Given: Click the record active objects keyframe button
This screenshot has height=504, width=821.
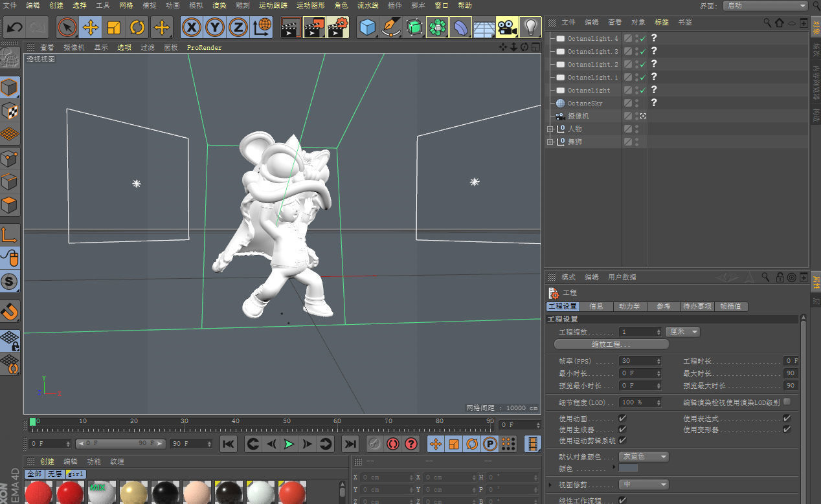Looking at the screenshot, I should [x=374, y=444].
